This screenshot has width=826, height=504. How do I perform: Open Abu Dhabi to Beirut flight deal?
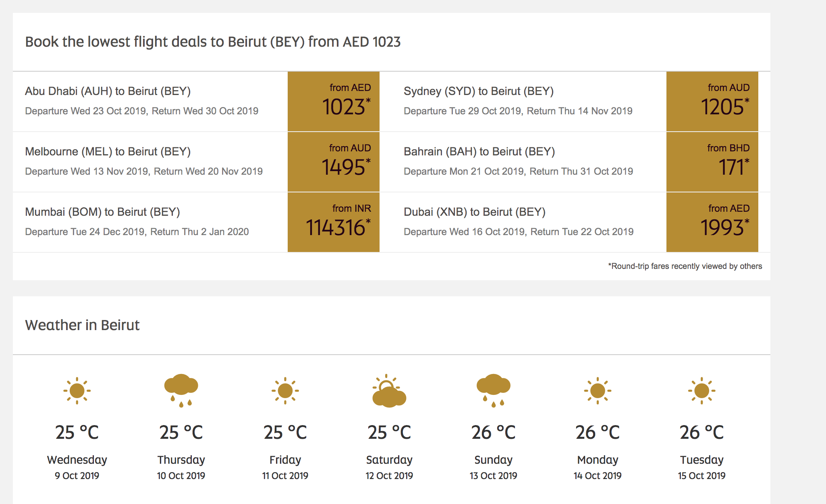click(108, 91)
